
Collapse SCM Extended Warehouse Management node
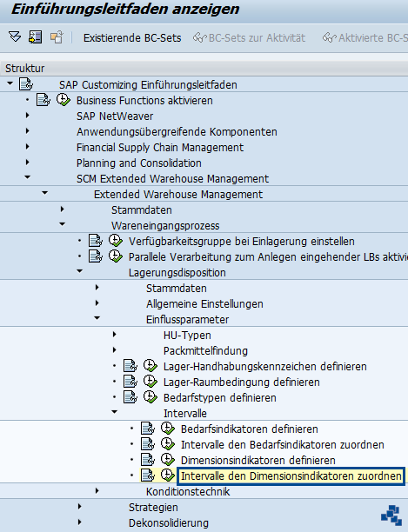coord(28,177)
